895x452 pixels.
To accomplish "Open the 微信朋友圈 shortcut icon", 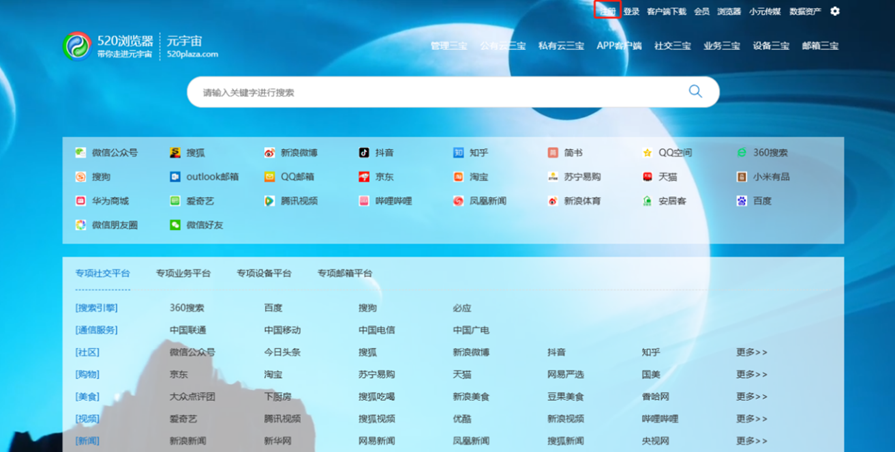I will pyautogui.click(x=80, y=225).
